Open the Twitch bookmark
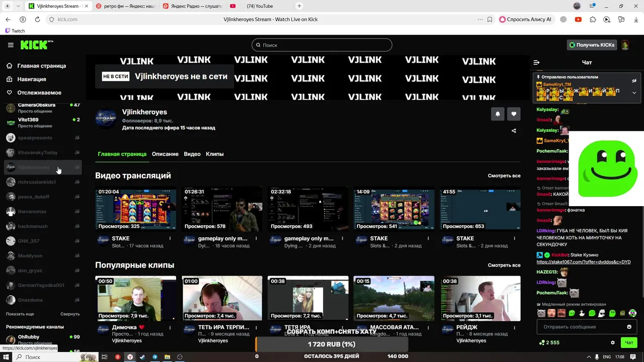Screen dimensions: 644x362 click(x=15, y=31)
